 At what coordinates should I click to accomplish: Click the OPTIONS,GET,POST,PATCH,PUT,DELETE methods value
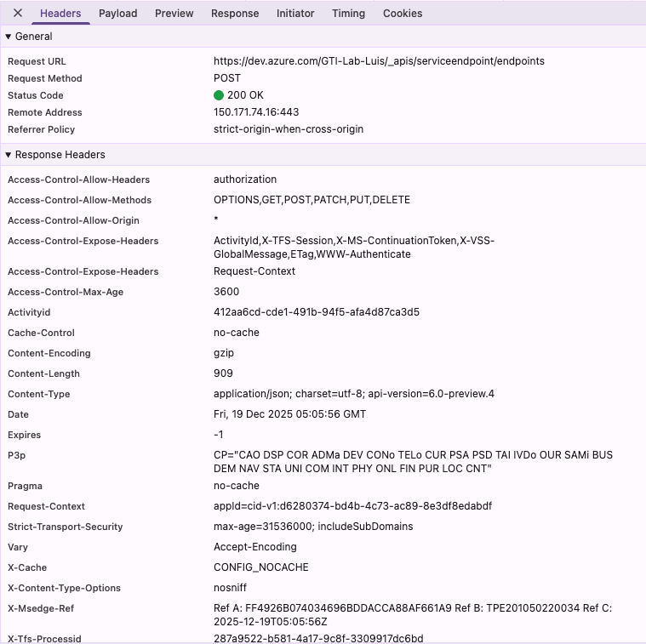[312, 200]
